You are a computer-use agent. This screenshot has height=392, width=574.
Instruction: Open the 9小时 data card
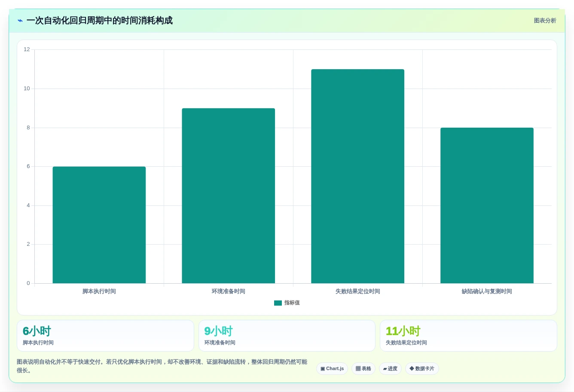coord(287,336)
